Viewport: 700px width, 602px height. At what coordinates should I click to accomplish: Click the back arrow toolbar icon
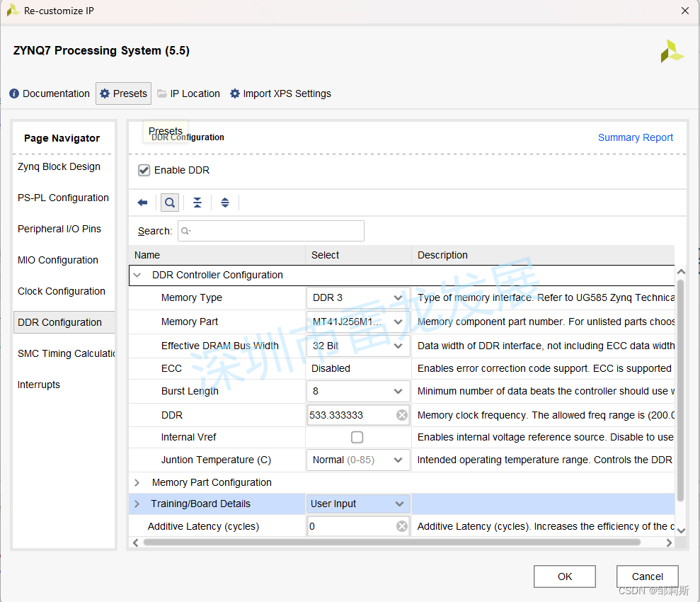tap(142, 203)
